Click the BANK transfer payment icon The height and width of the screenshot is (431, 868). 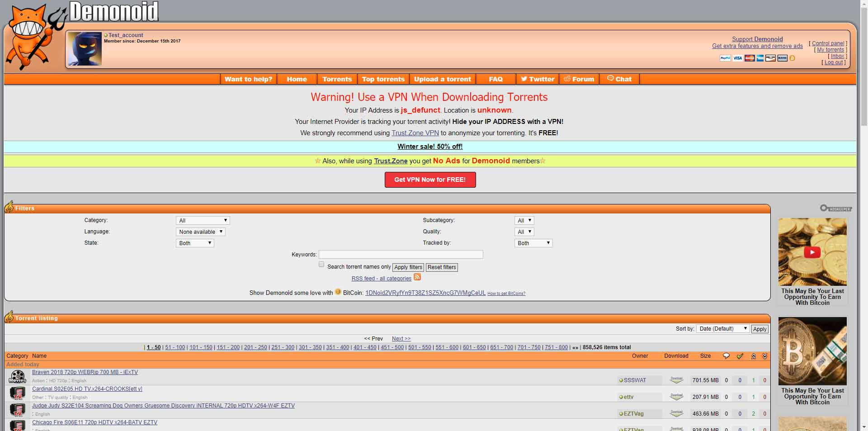tap(782, 58)
